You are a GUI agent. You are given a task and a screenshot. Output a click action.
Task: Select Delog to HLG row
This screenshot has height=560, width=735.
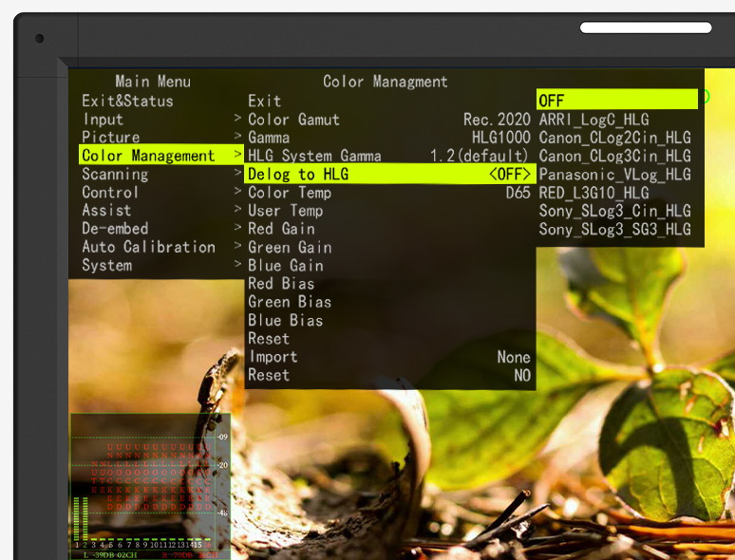click(x=389, y=174)
